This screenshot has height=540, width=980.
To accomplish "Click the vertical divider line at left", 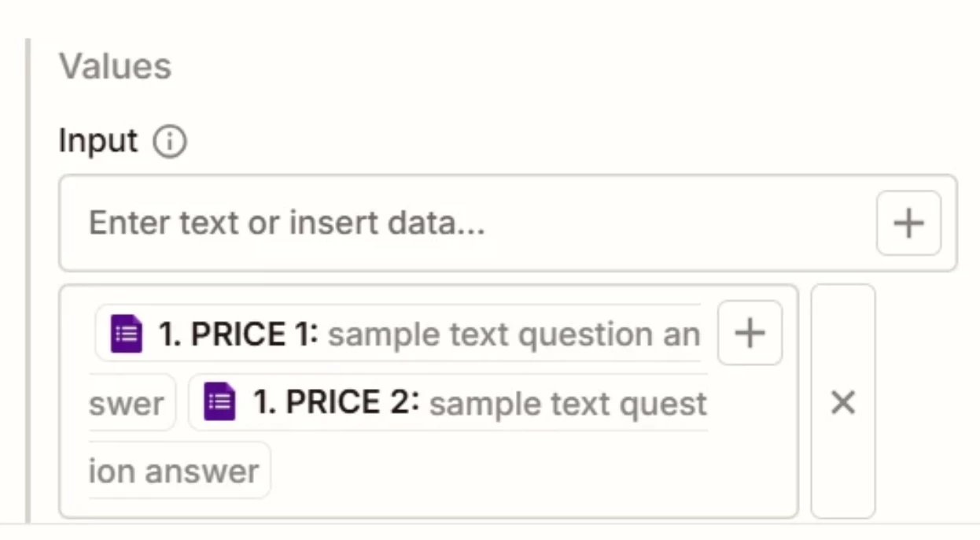I will [x=28, y=276].
